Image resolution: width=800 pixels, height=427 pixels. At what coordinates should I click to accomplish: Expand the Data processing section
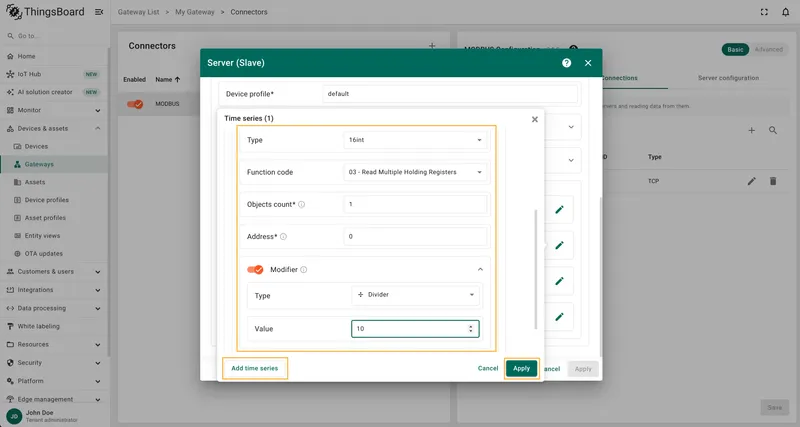tap(97, 309)
